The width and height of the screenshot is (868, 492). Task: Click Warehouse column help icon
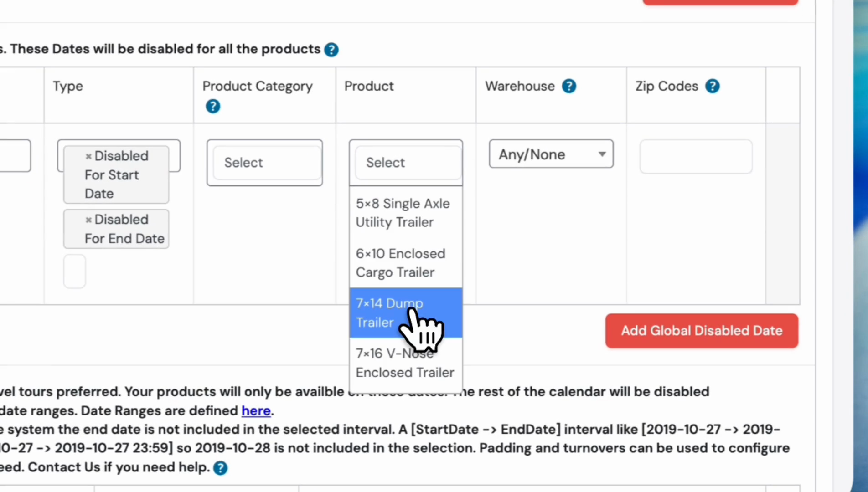click(x=569, y=86)
